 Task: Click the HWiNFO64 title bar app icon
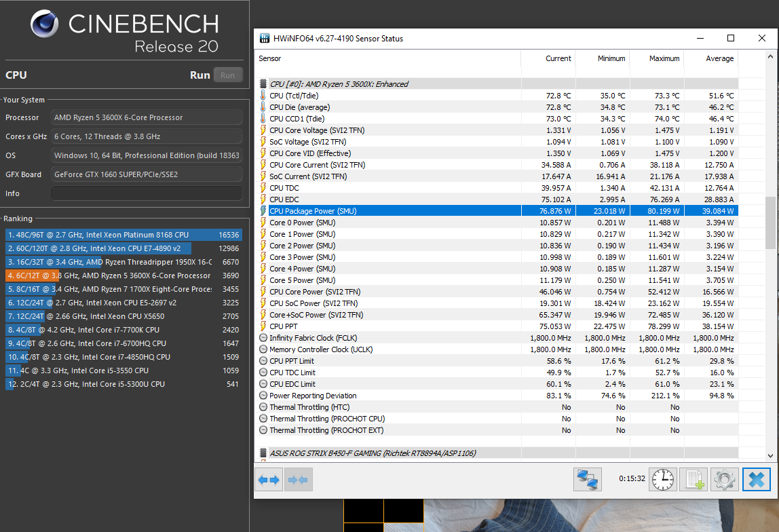pyautogui.click(x=265, y=38)
